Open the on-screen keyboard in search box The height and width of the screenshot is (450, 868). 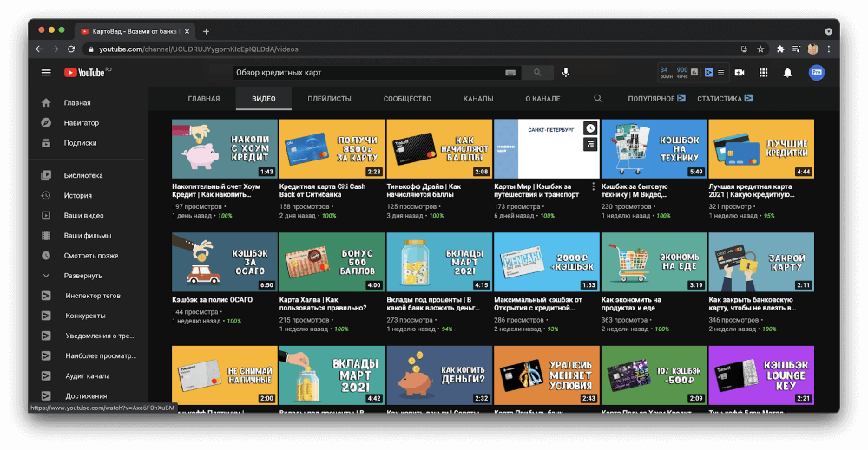(510, 73)
